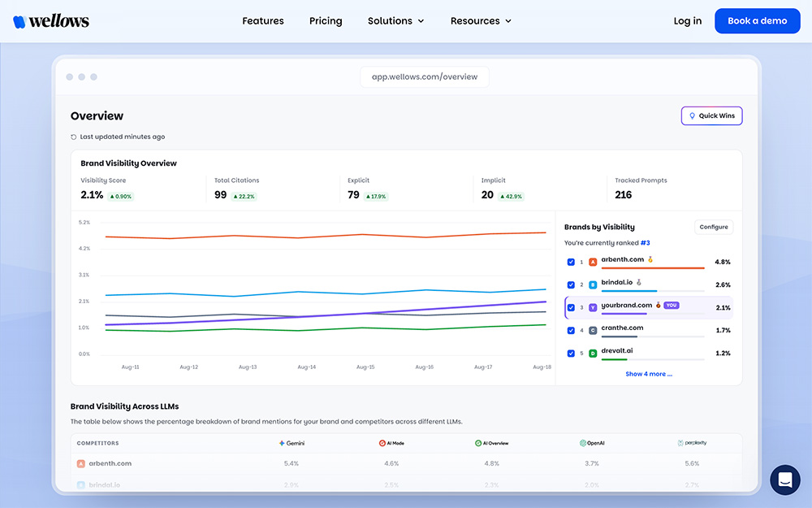This screenshot has height=508, width=812.
Task: Click the 5.6% Perplexity cell for arbenth.com
Action: click(x=692, y=463)
